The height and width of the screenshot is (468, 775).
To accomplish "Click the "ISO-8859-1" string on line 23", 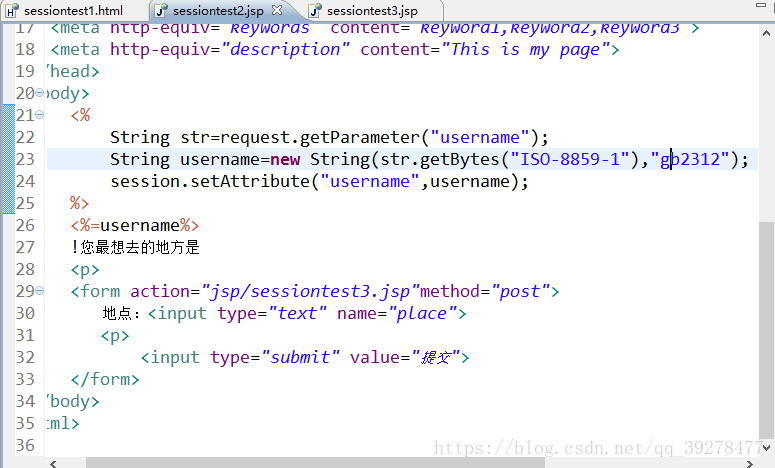I will [570, 159].
